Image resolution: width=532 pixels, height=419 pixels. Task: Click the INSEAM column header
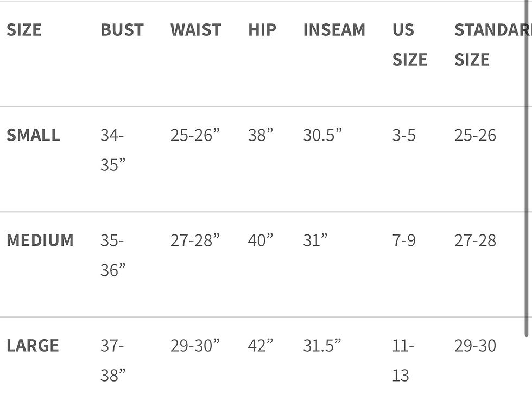point(334,30)
